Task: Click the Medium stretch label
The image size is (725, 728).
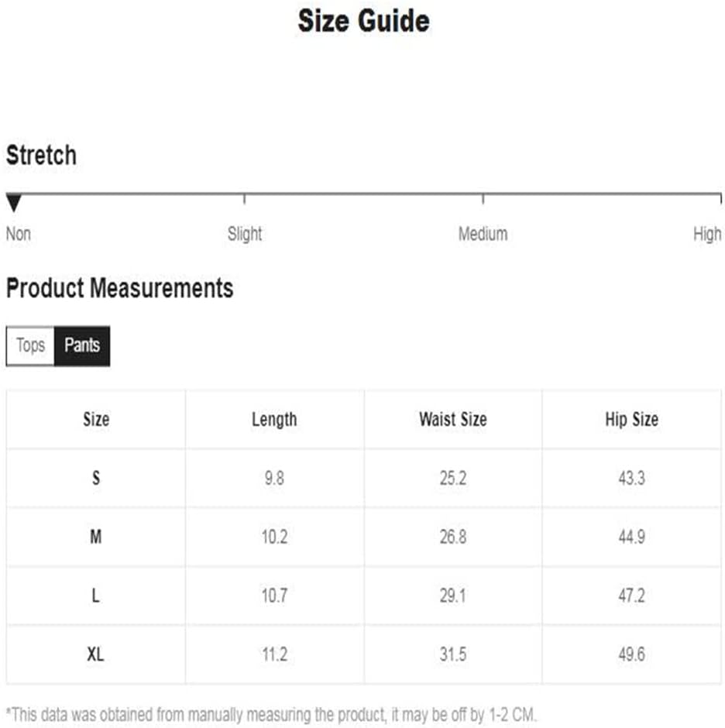Action: click(483, 234)
